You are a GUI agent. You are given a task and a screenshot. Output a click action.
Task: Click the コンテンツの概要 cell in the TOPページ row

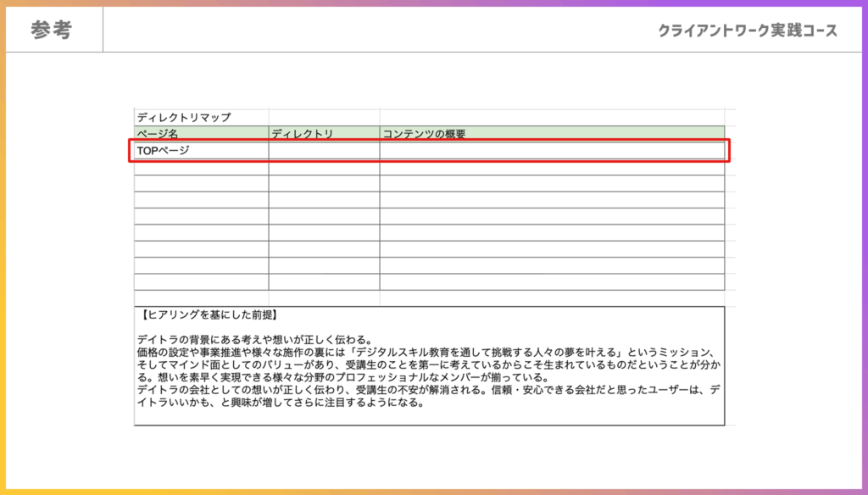[x=552, y=151]
